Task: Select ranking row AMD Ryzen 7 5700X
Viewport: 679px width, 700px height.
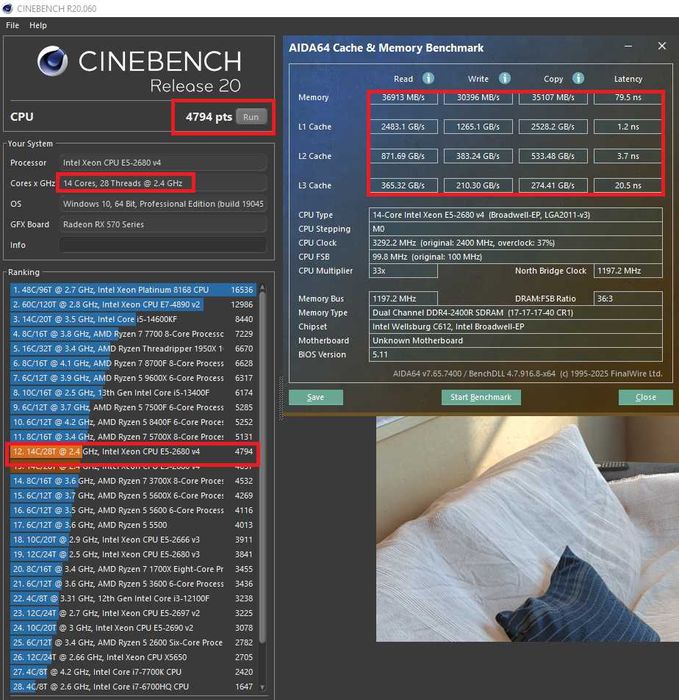Action: click(133, 437)
